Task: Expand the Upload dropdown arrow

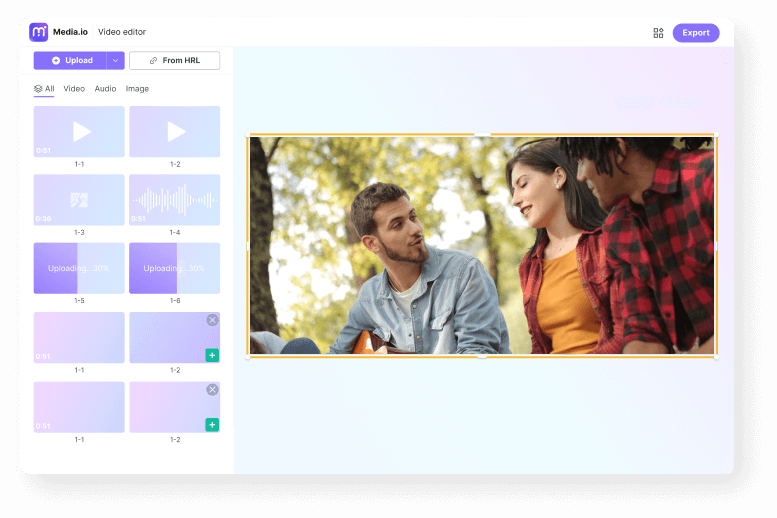Action: click(115, 61)
